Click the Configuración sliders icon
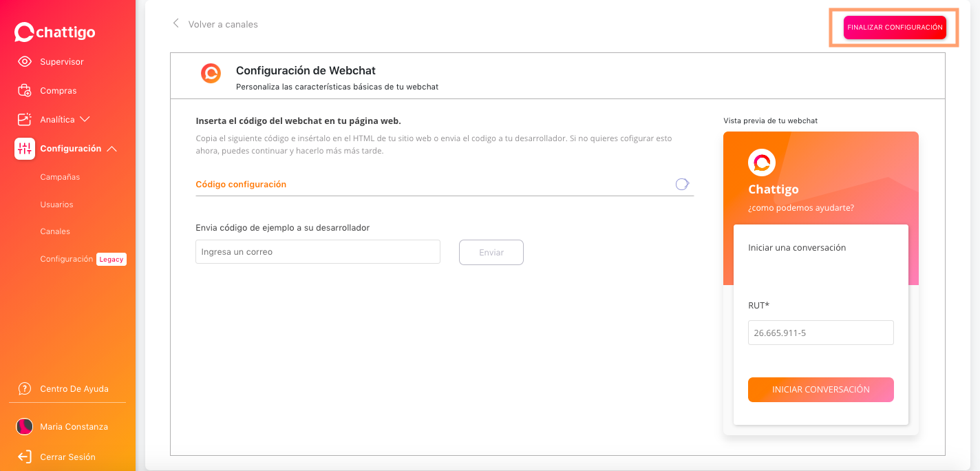The width and height of the screenshot is (980, 471). click(x=25, y=148)
